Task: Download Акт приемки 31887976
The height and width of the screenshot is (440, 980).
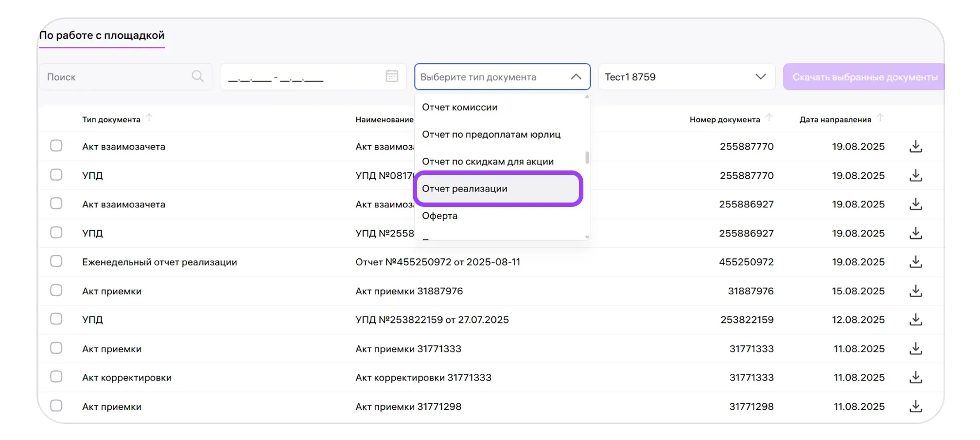Action: coord(915,291)
